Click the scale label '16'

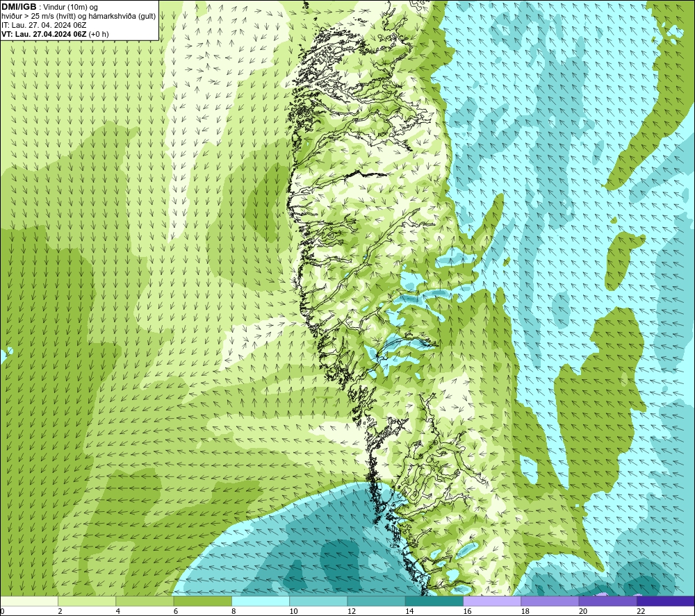(467, 612)
